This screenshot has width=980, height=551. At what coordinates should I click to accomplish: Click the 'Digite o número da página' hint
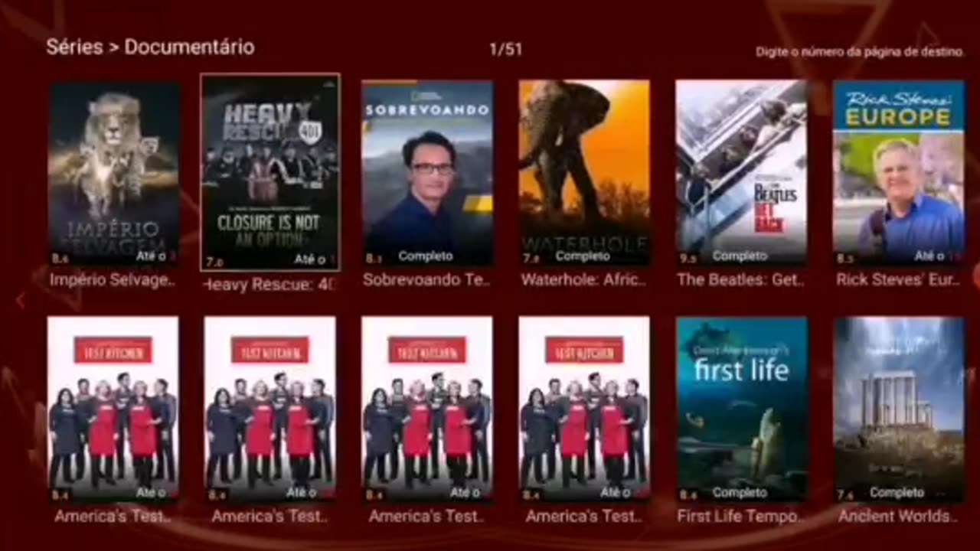(x=860, y=52)
